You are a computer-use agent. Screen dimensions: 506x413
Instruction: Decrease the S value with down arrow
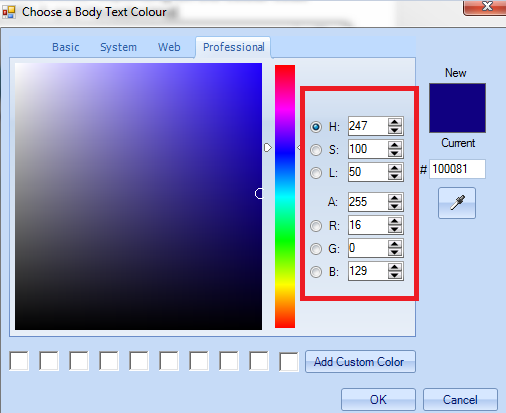click(395, 153)
